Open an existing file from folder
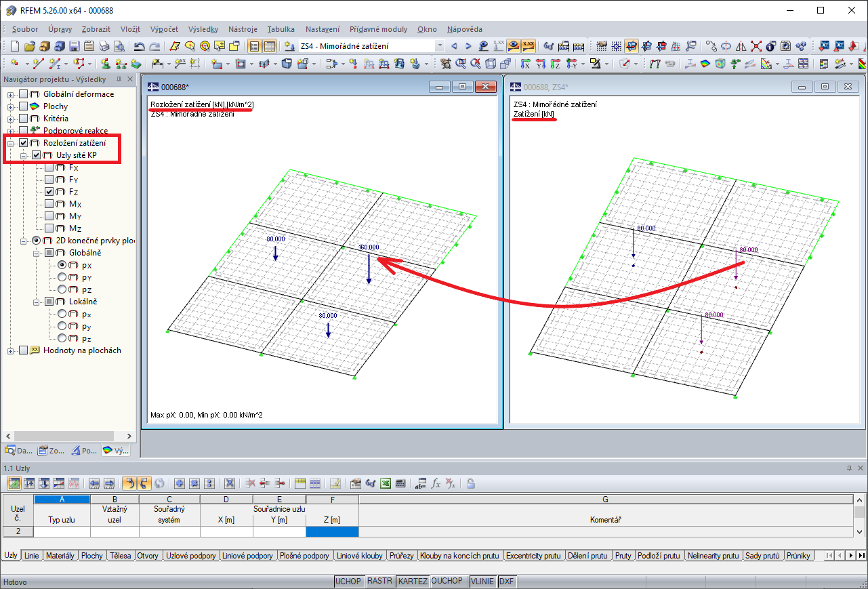 [x=29, y=46]
